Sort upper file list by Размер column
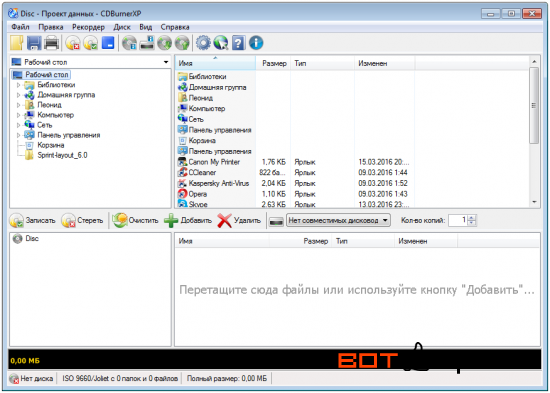This screenshot has width=550, height=393. pyautogui.click(x=273, y=64)
